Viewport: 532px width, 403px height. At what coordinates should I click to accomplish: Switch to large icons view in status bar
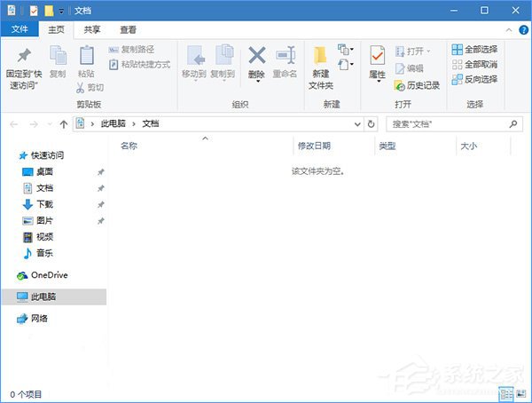521,393
